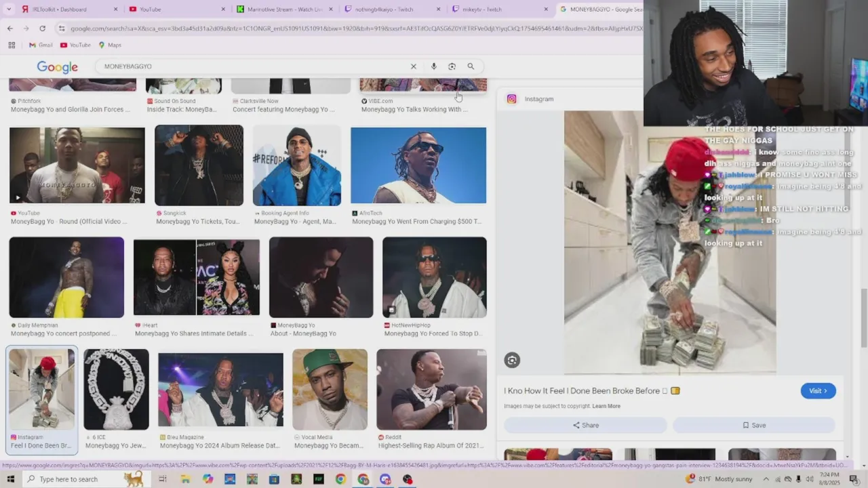
Task: Click the Pitchfork Glorilla Join Forces caption
Action: pyautogui.click(x=71, y=109)
